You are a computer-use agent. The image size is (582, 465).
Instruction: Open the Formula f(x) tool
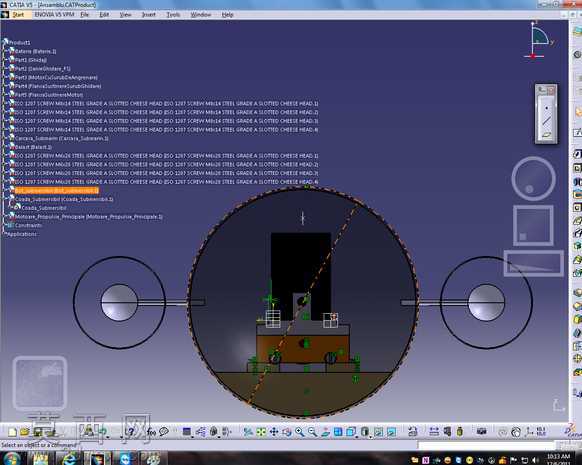(151, 432)
